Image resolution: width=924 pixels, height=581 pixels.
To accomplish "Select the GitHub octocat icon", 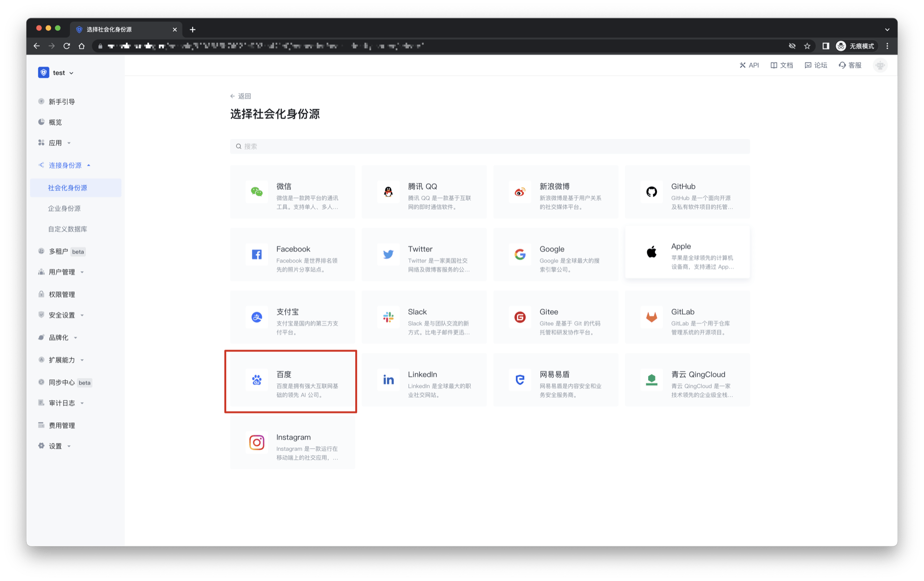I will pos(651,192).
